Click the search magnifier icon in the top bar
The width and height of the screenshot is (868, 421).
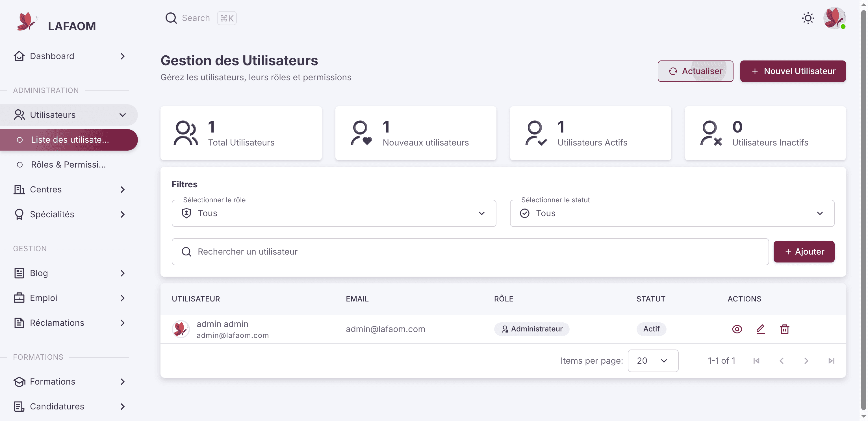click(171, 18)
